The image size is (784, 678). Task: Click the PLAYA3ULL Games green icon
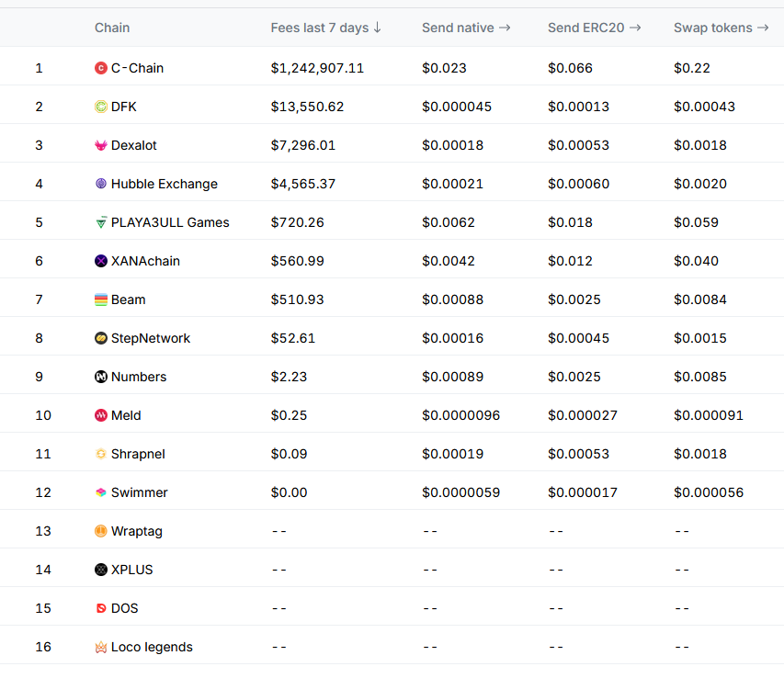(x=101, y=222)
